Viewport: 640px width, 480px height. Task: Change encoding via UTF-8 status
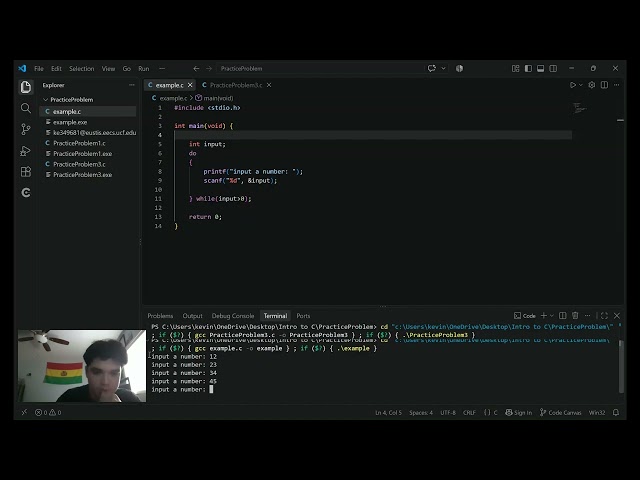448,413
